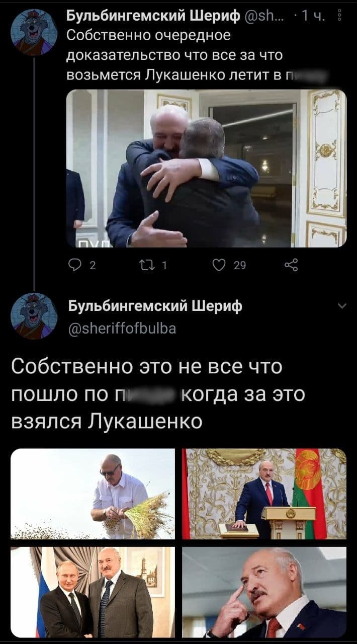Open the photo of man pointing at temple
The image size is (357, 644).
(264, 592)
